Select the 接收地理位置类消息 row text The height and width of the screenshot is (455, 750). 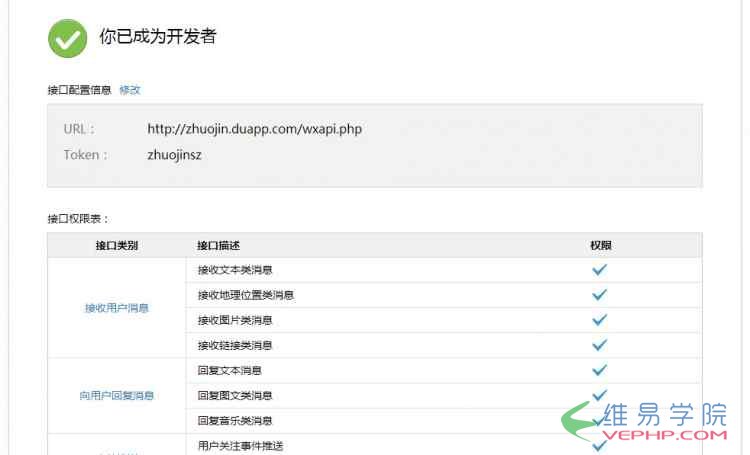click(246, 295)
